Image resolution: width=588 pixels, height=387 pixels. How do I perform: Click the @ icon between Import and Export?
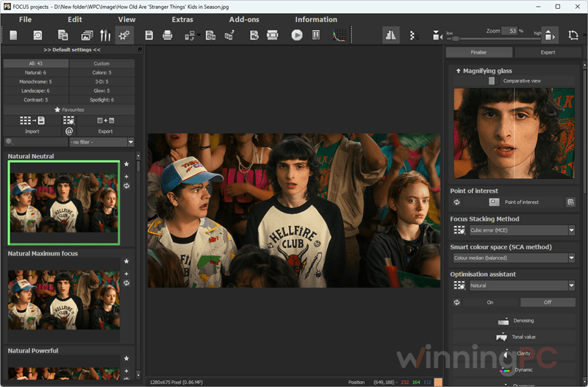69,132
